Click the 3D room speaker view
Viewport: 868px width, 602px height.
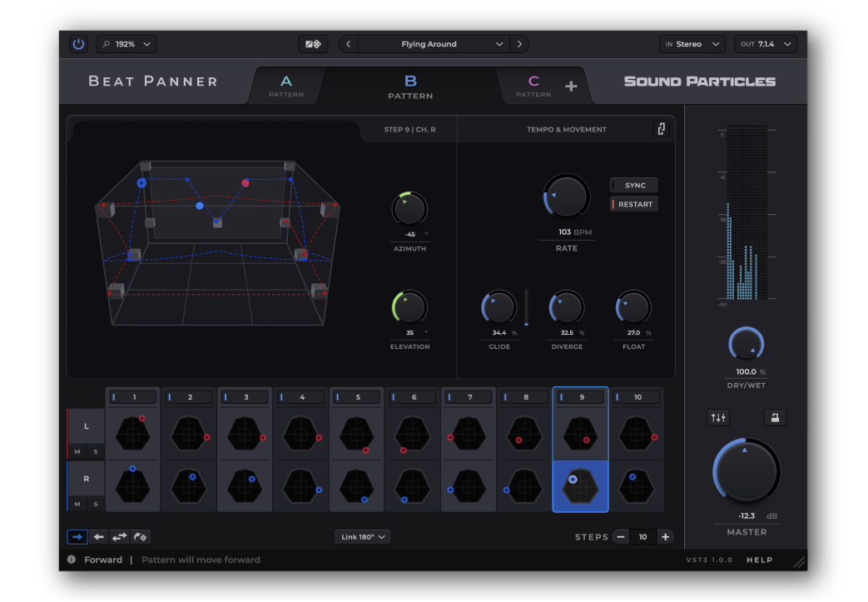pyautogui.click(x=217, y=244)
